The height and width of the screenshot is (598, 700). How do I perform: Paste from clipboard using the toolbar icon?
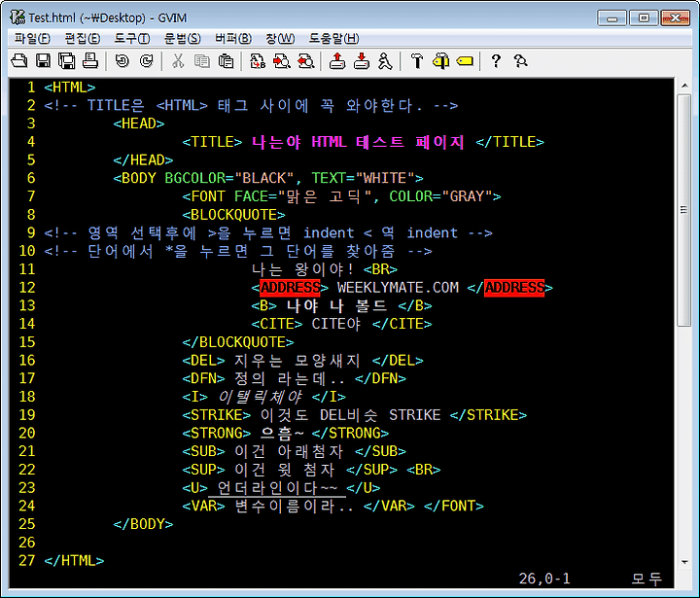[x=226, y=60]
